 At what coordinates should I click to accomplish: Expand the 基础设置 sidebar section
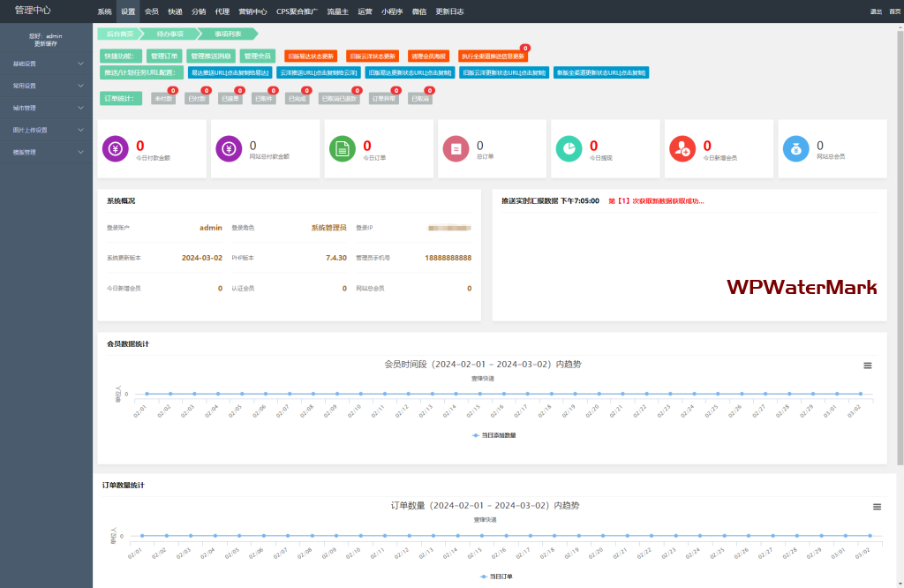pyautogui.click(x=46, y=64)
